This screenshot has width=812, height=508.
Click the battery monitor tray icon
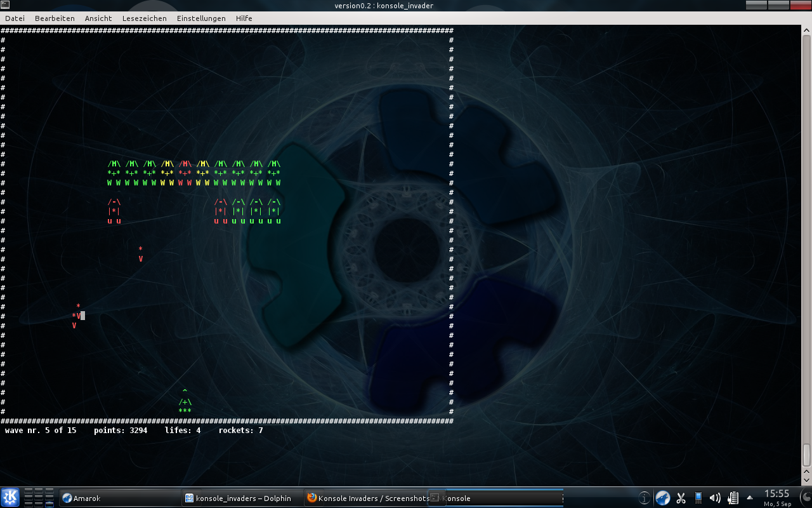(733, 498)
